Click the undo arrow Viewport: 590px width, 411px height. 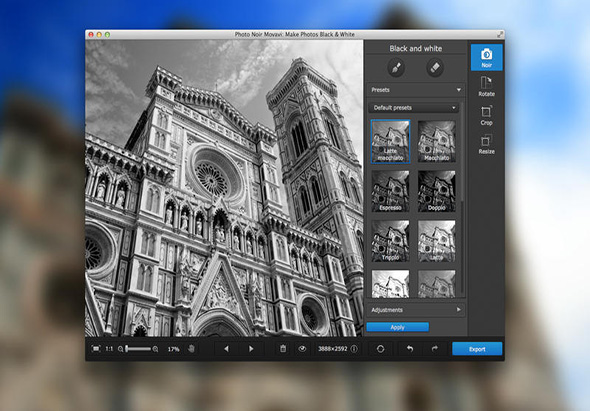click(x=410, y=349)
